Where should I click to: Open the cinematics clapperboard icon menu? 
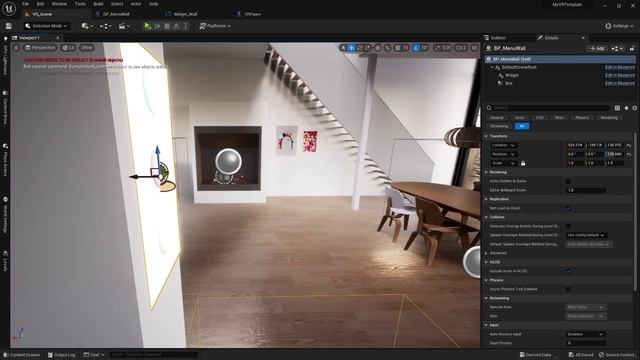click(124, 26)
